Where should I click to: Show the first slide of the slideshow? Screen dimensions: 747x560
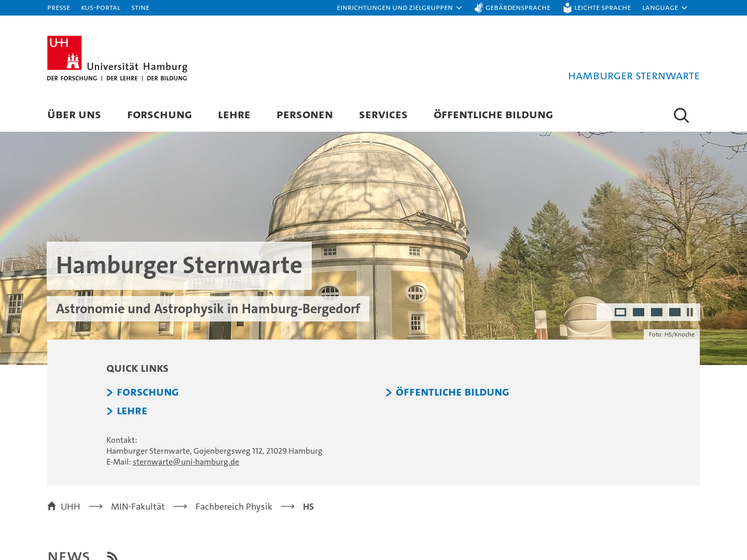click(x=620, y=312)
